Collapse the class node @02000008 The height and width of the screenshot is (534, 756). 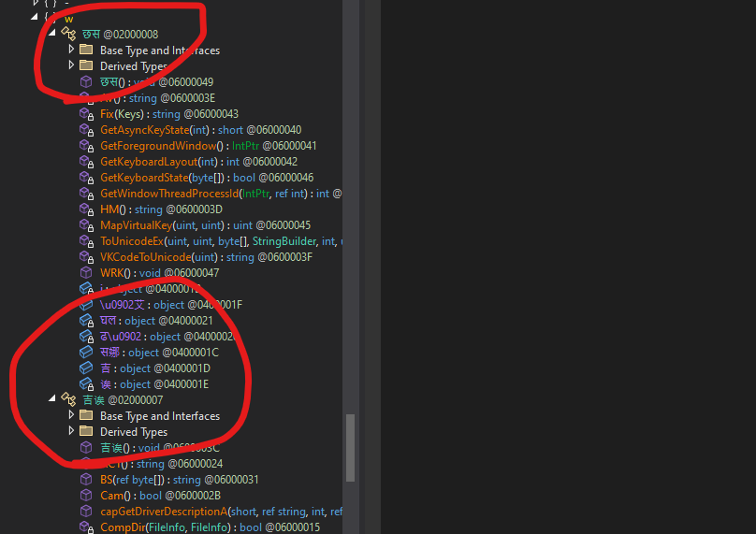tap(51, 35)
